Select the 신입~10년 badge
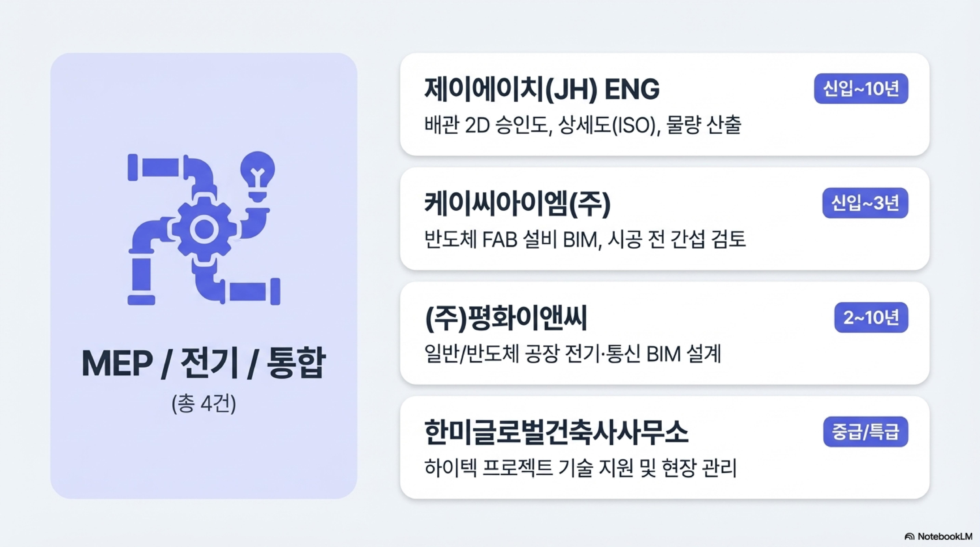The width and height of the screenshot is (980, 547). tap(861, 89)
